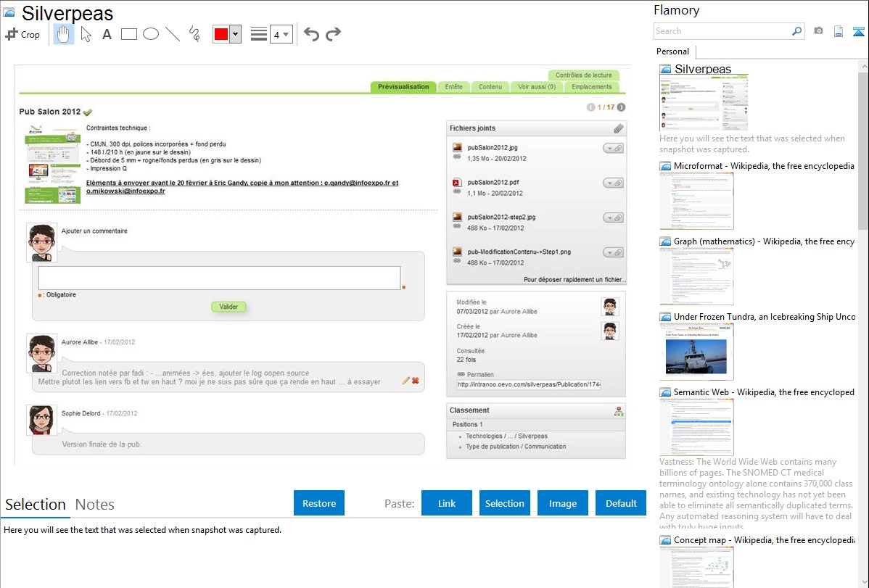Type in the Flamory search field
Image resolution: width=869 pixels, height=588 pixels.
tap(722, 31)
